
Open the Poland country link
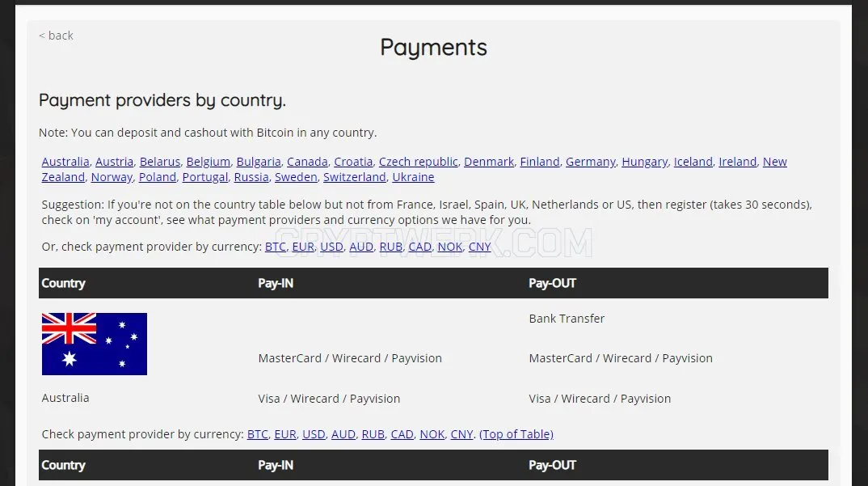tap(158, 177)
